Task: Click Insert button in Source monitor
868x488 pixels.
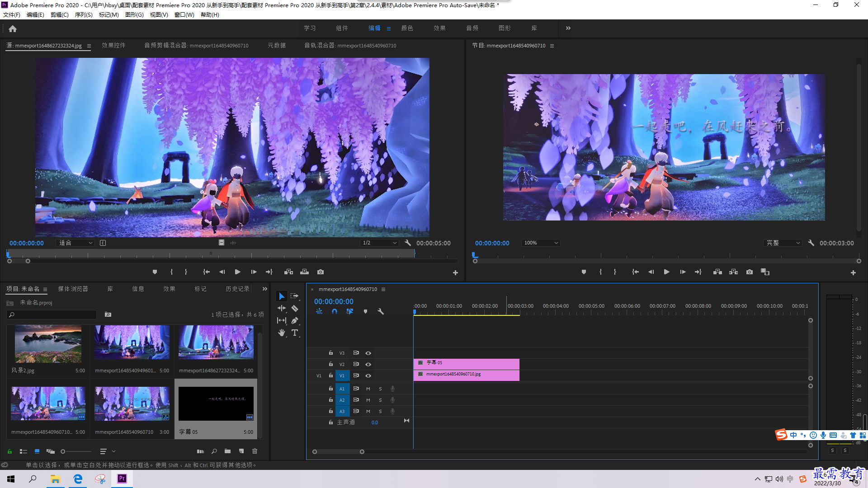Action: pos(288,272)
